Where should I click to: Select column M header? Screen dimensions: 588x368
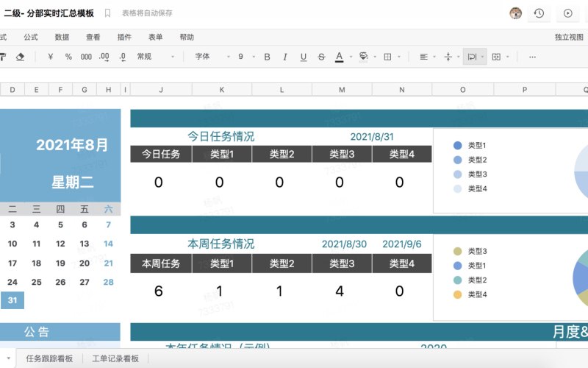pos(342,90)
